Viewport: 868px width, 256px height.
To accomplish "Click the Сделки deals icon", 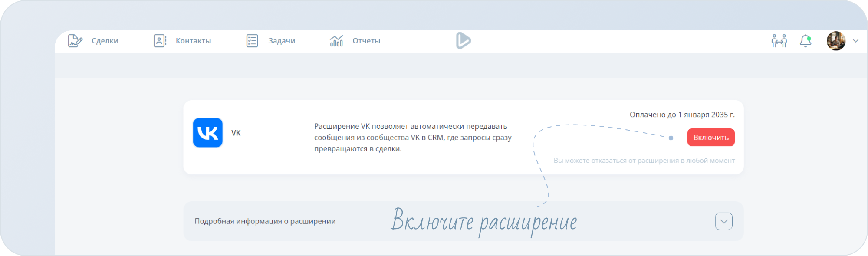I will 75,41.
